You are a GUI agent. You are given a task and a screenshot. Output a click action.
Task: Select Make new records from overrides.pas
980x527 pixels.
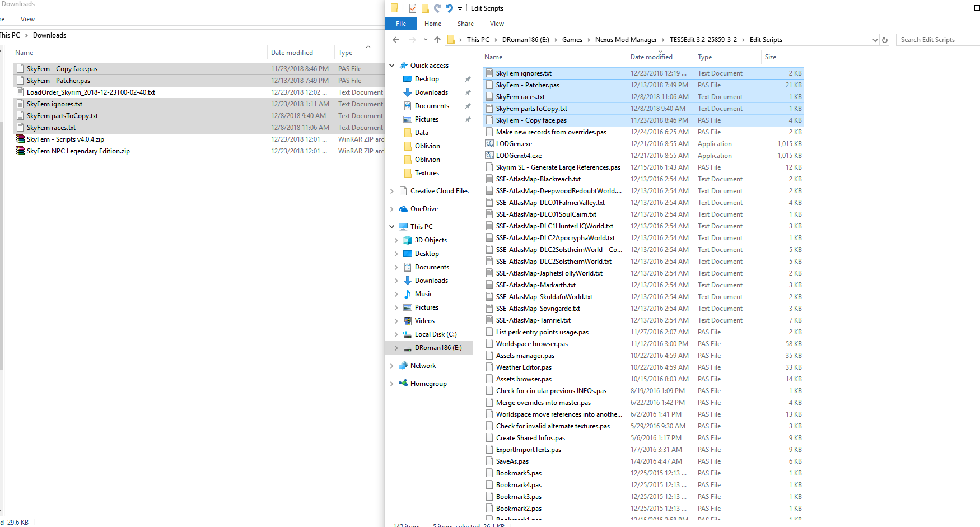551,132
